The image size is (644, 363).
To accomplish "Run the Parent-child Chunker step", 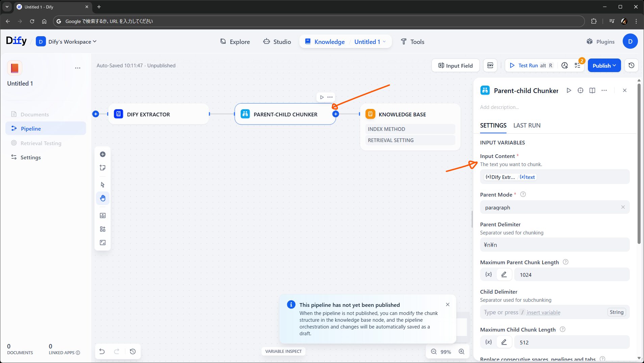I will pyautogui.click(x=569, y=90).
